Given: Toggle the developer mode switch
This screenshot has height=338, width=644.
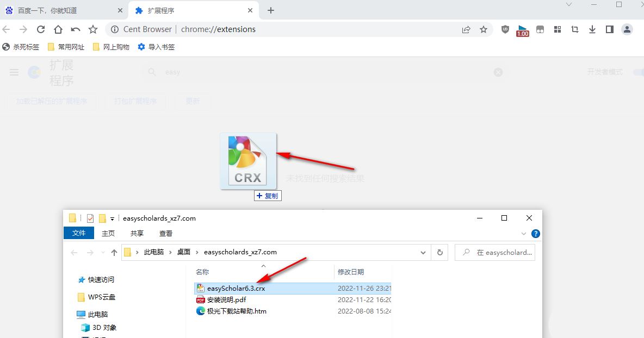Looking at the screenshot, I should point(638,72).
